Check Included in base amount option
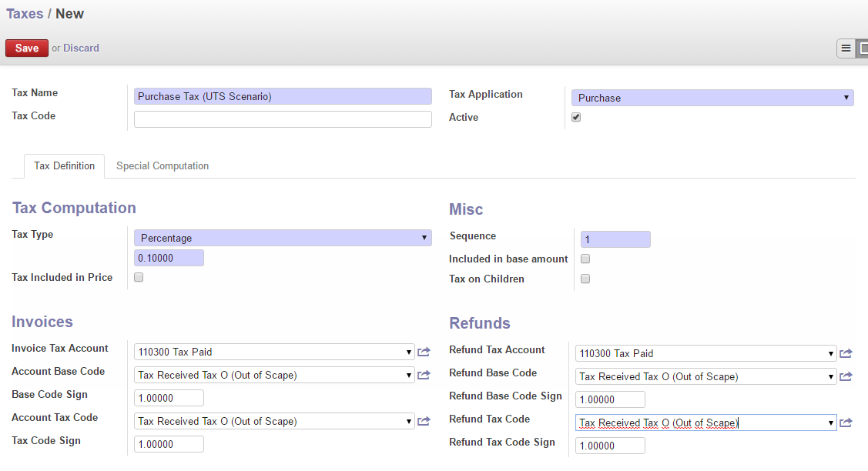868x471 pixels. (585, 259)
